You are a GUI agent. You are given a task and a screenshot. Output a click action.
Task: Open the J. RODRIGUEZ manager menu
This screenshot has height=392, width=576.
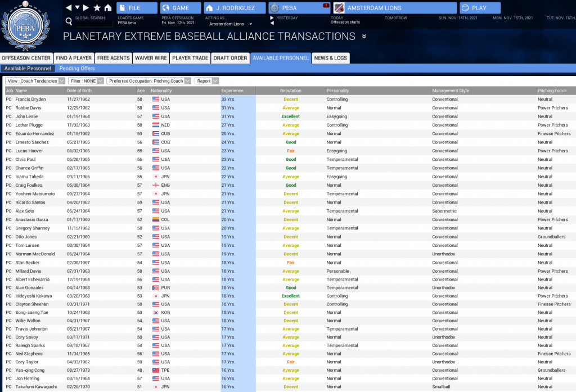[x=235, y=8]
